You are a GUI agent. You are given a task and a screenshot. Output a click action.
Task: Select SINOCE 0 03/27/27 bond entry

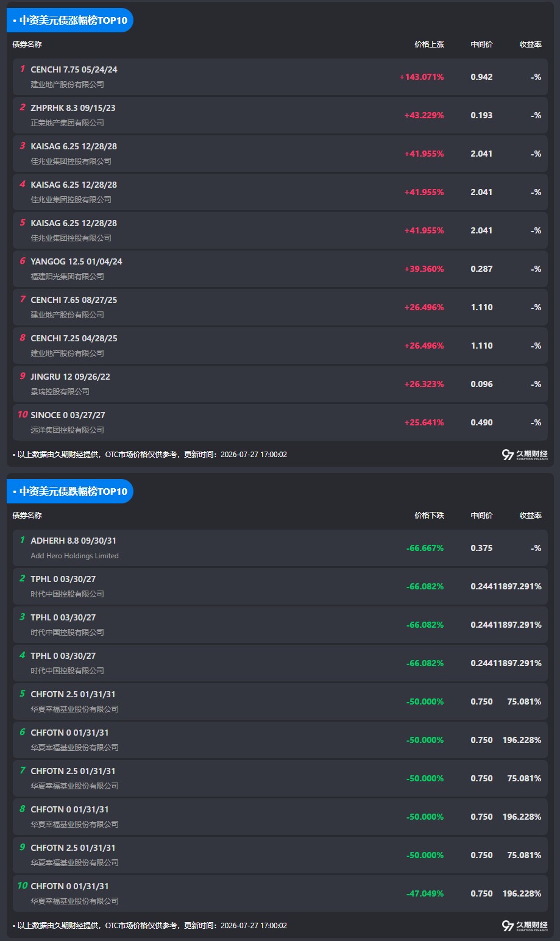(280, 422)
